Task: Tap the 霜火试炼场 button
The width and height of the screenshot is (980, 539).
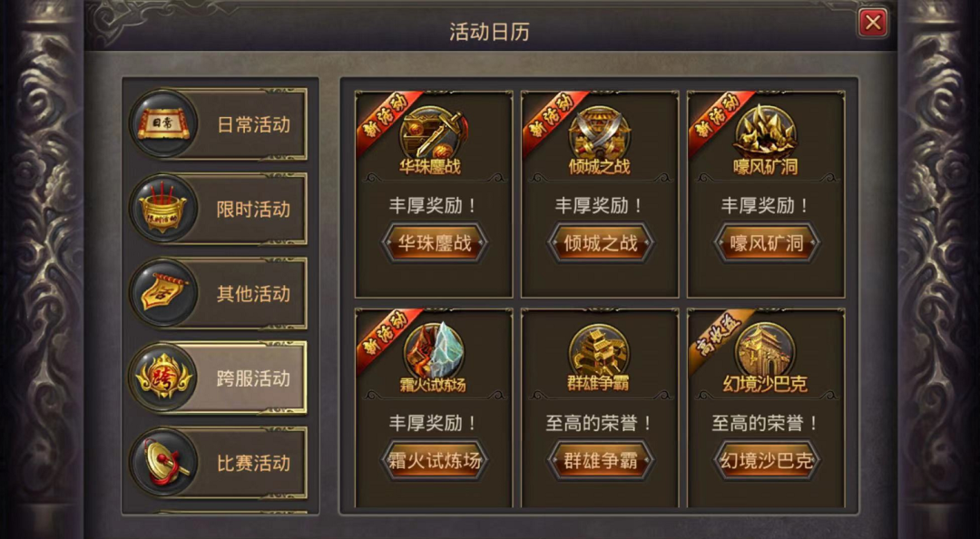Action: [435, 461]
